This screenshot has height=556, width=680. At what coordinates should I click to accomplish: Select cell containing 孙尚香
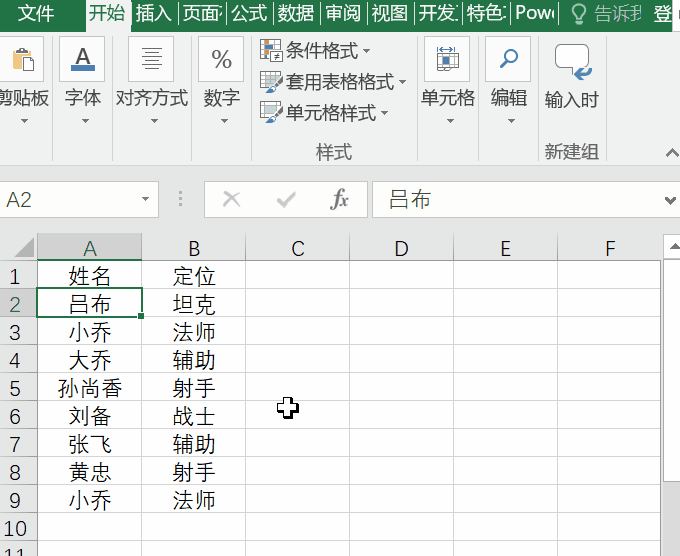(x=89, y=388)
